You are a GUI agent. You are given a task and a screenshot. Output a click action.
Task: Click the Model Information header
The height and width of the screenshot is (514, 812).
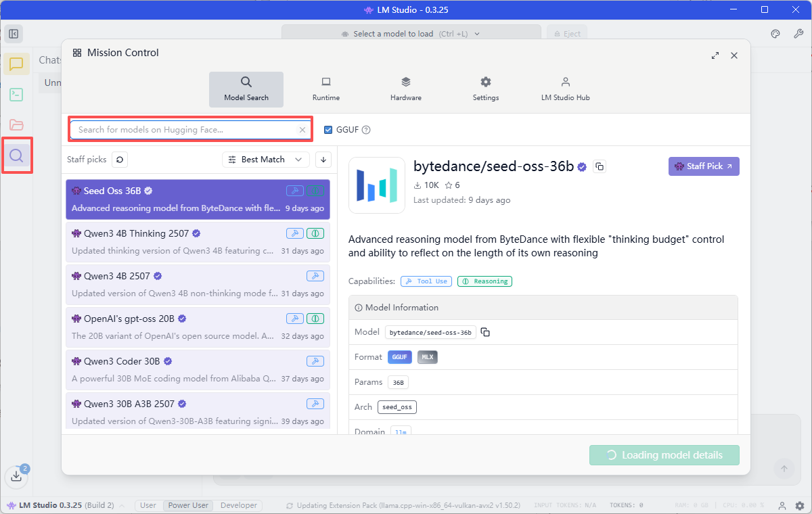(543, 308)
